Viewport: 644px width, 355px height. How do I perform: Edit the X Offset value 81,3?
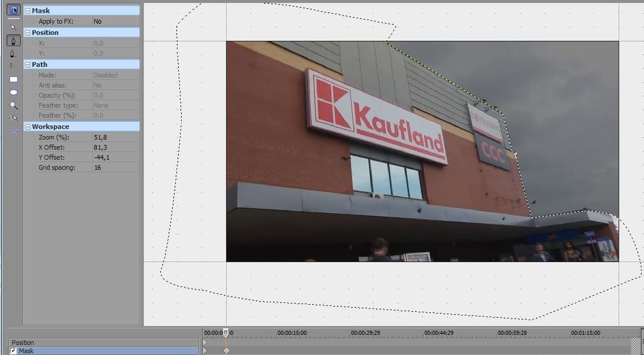click(x=116, y=147)
